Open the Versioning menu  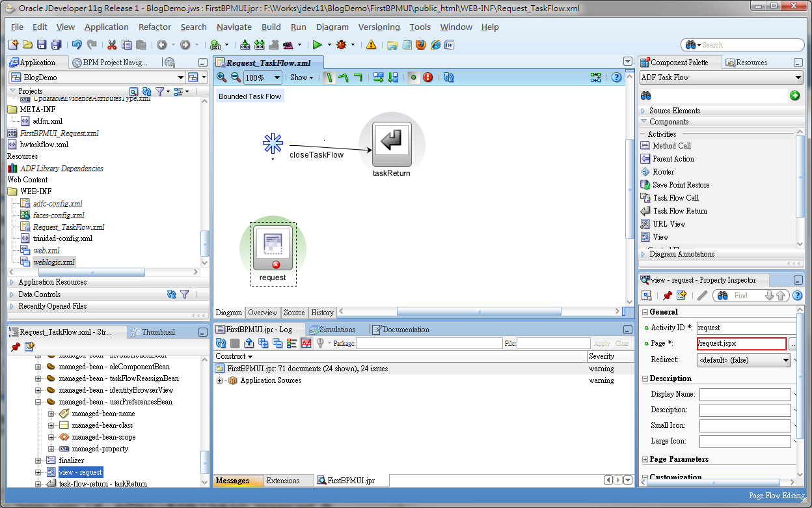[x=379, y=27]
